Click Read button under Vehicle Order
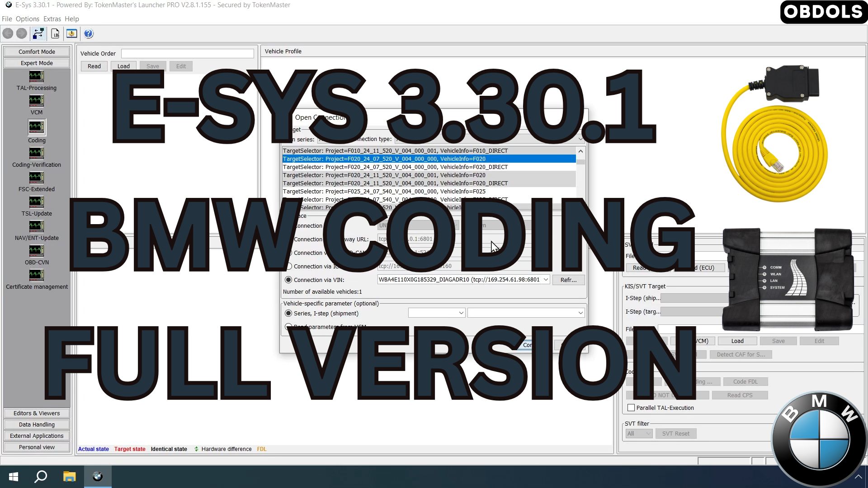This screenshot has height=488, width=868. pos(94,66)
